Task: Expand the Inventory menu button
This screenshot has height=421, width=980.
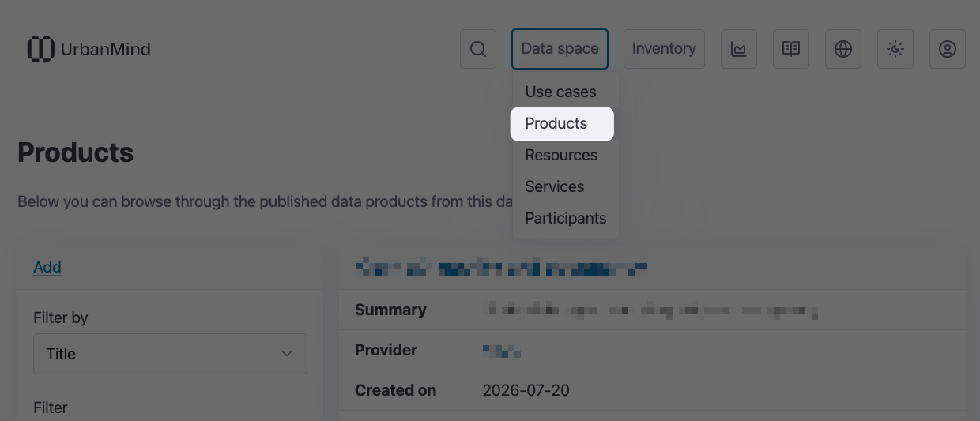Action: tap(664, 49)
